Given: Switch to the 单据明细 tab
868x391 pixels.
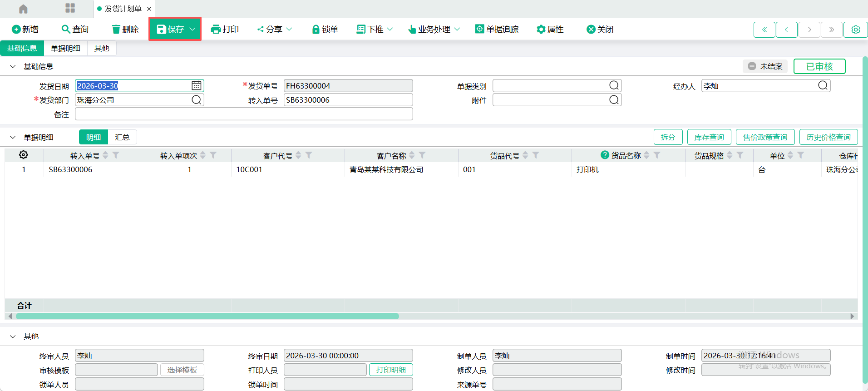Looking at the screenshot, I should (x=65, y=49).
